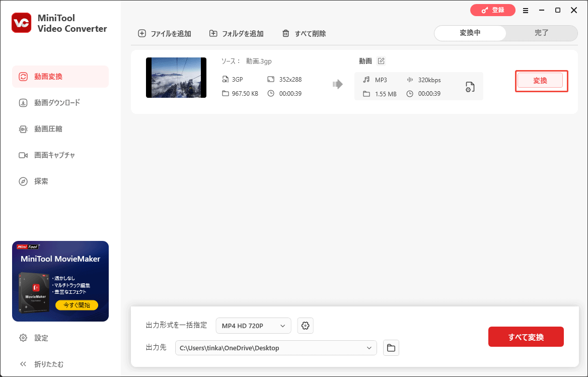
Task: Open output format settings file-gear icon
Action: point(470,87)
